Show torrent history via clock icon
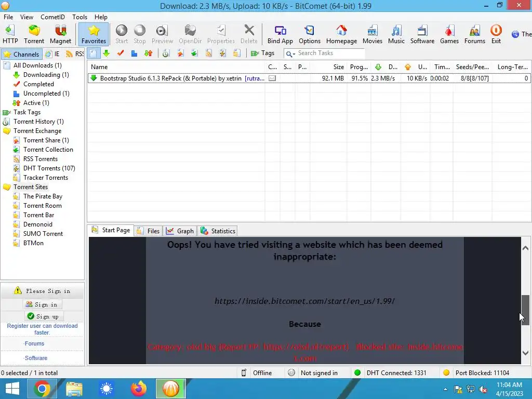Screen dimensions: 532x399 click(166, 54)
